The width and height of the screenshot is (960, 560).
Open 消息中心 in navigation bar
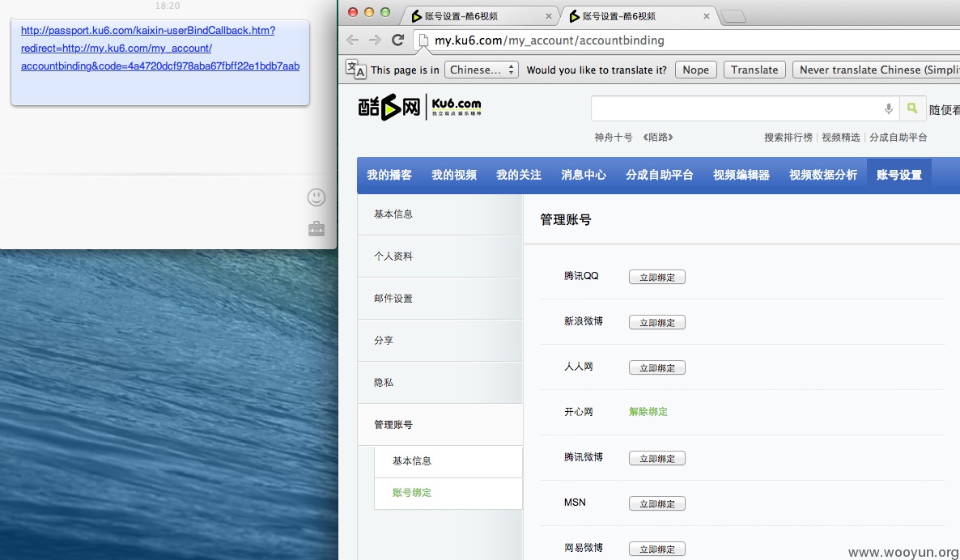tap(584, 175)
